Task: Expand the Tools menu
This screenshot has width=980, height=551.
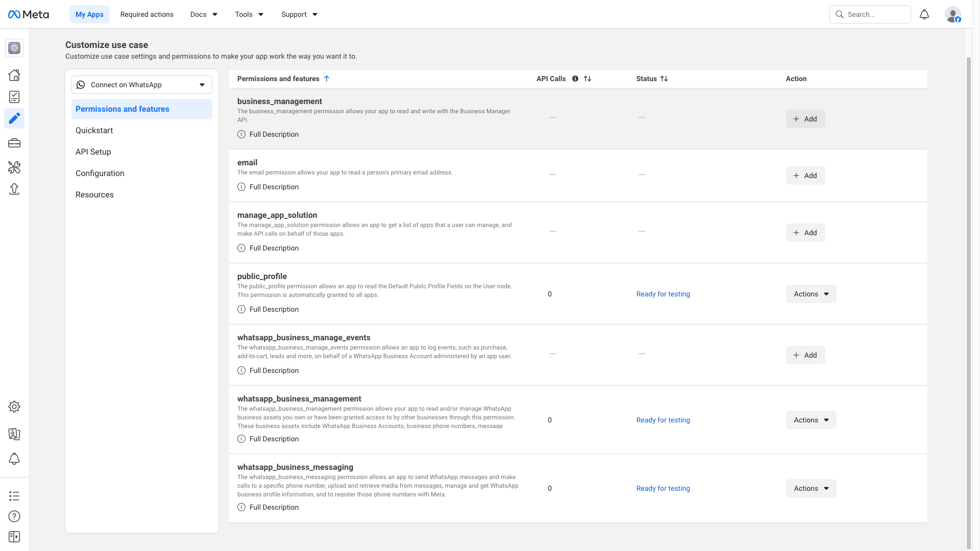Action: pos(249,14)
